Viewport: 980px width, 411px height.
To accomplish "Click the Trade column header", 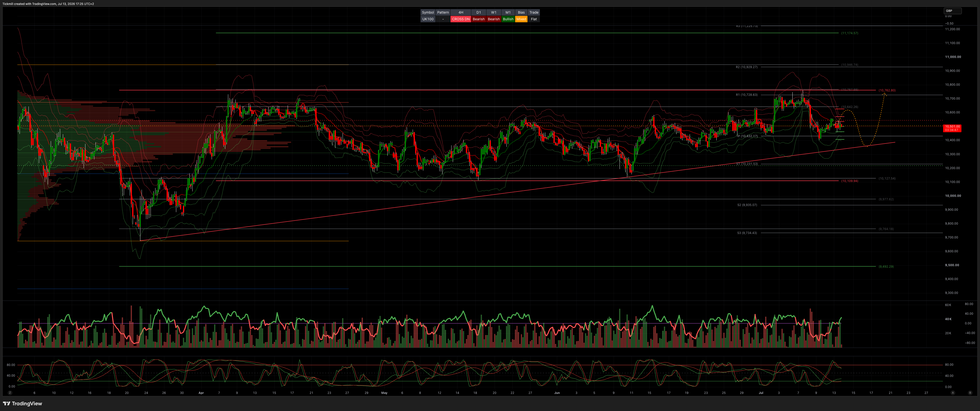I will point(534,13).
